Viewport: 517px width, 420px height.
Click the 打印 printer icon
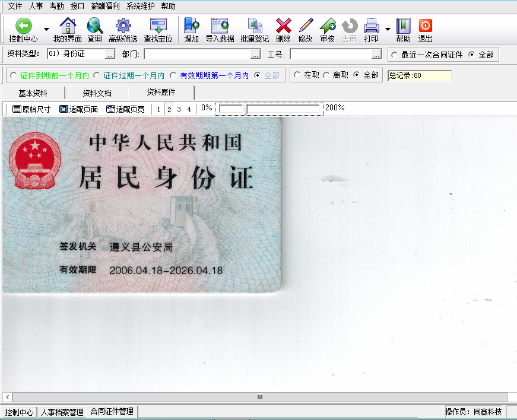tap(371, 26)
